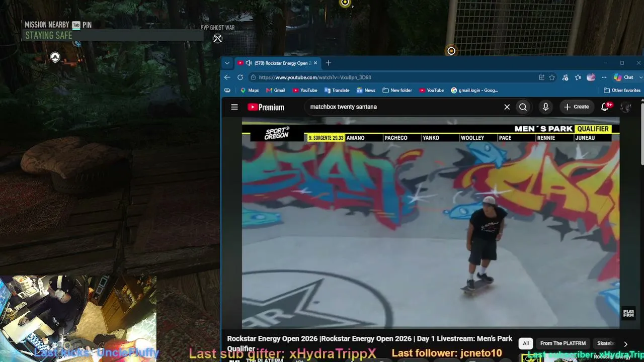644x362 pixels.
Task: Click the video player to pause
Action: coord(431,224)
